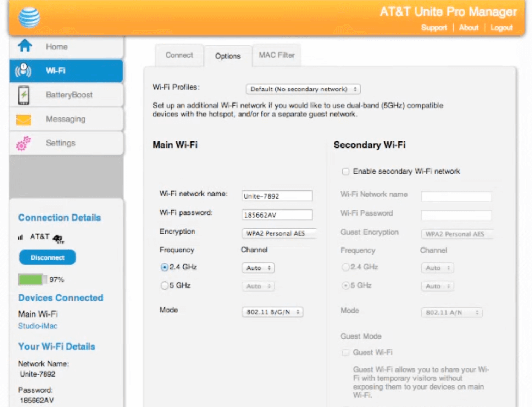Open the Main Wi-Fi Mode dropdown
The height and width of the screenshot is (407, 532).
(x=272, y=312)
